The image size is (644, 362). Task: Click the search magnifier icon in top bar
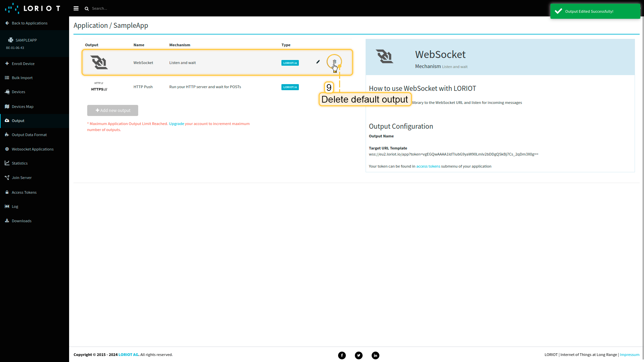(x=87, y=9)
